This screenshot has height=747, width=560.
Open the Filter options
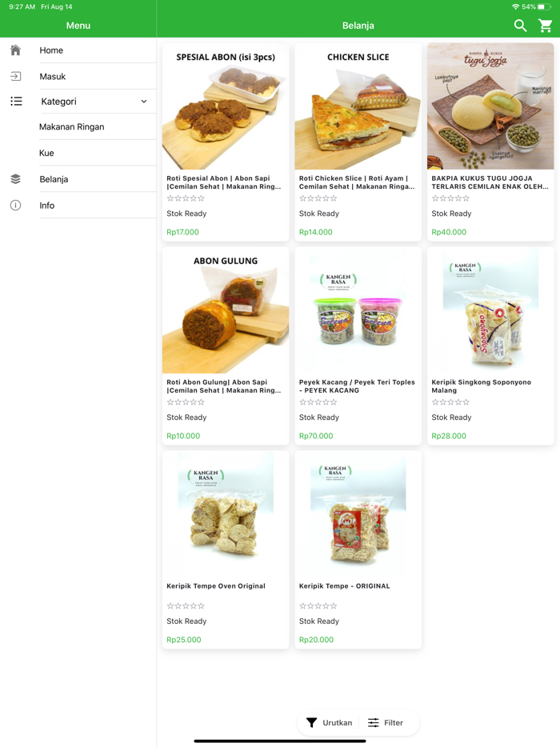(393, 722)
